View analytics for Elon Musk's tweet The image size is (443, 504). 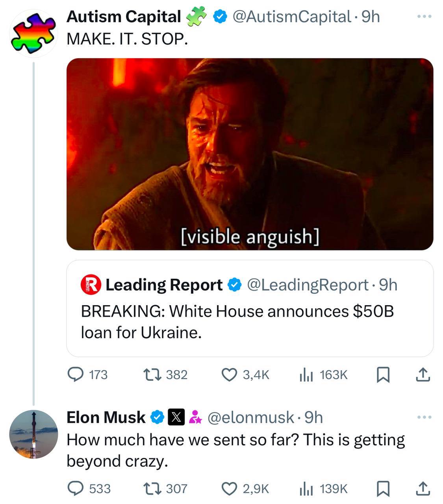306,489
